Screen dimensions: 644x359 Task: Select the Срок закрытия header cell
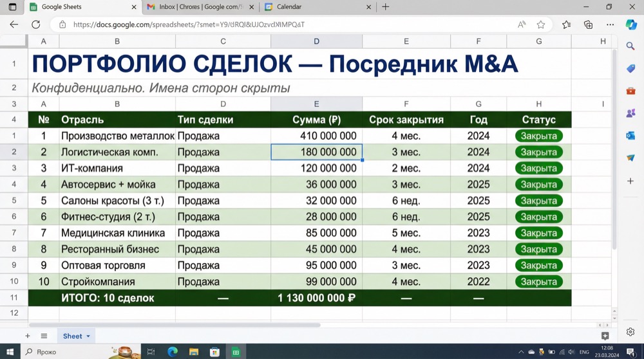pos(406,120)
